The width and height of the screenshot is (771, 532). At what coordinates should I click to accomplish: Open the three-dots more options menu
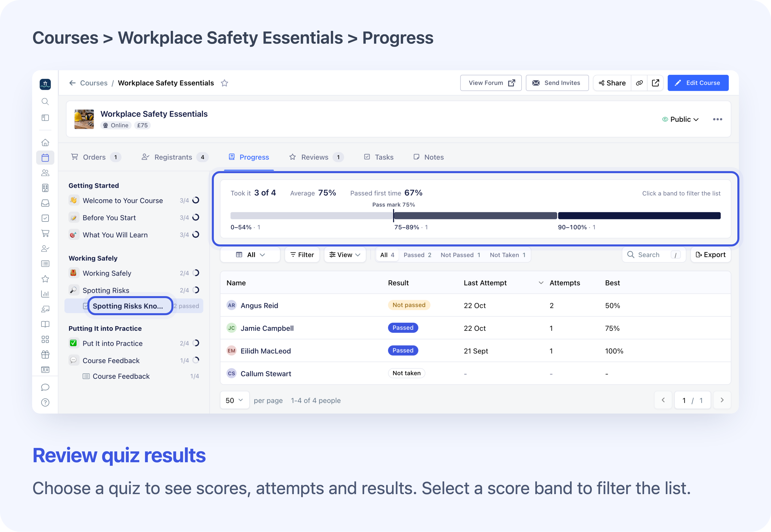[x=717, y=119]
